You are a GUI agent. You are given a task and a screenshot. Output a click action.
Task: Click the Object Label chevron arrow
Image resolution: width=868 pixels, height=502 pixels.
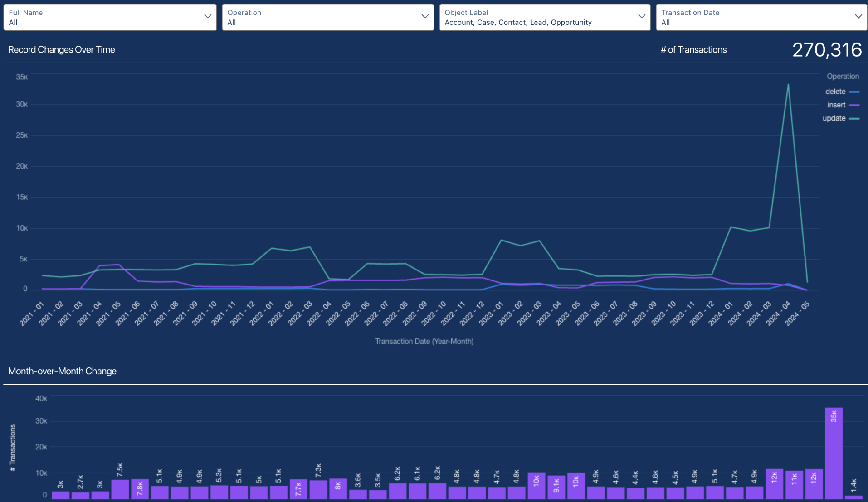[642, 17]
